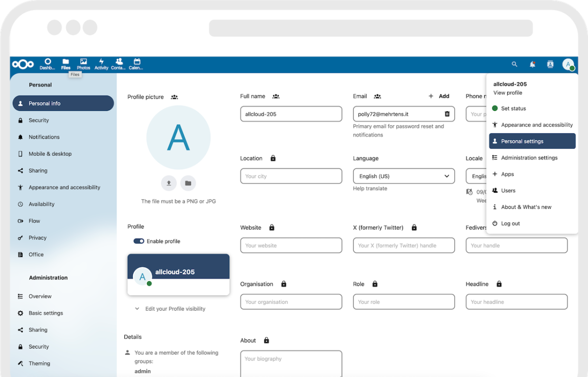Focus the Your role field
This screenshot has height=377, width=588.
click(x=404, y=302)
